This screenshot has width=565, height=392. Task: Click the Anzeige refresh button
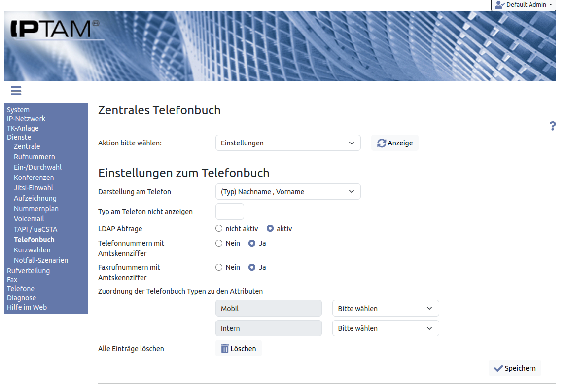pos(394,143)
